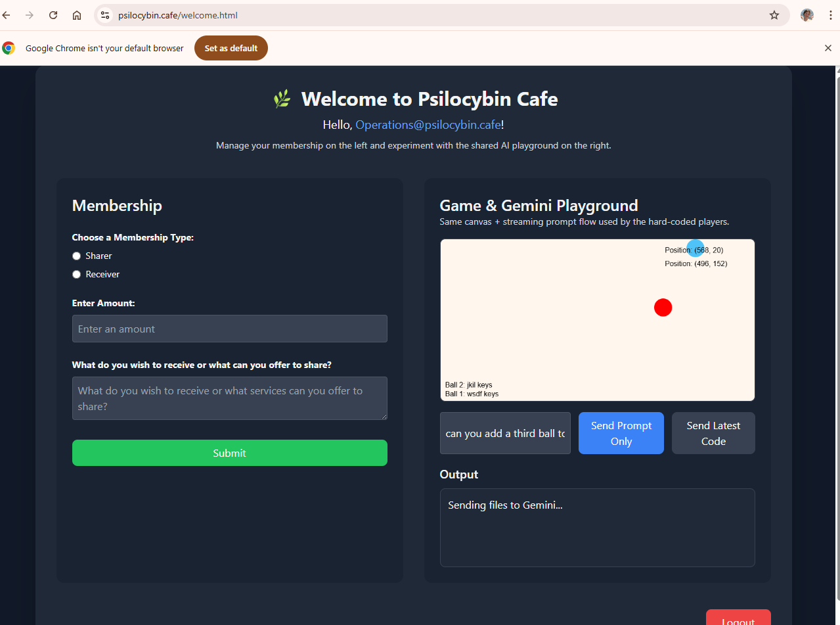Submit the membership form
Image resolution: width=840 pixels, height=625 pixels.
pyautogui.click(x=229, y=453)
